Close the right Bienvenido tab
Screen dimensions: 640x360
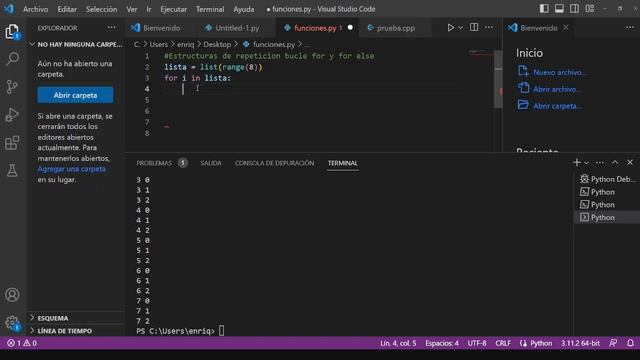[565, 28]
